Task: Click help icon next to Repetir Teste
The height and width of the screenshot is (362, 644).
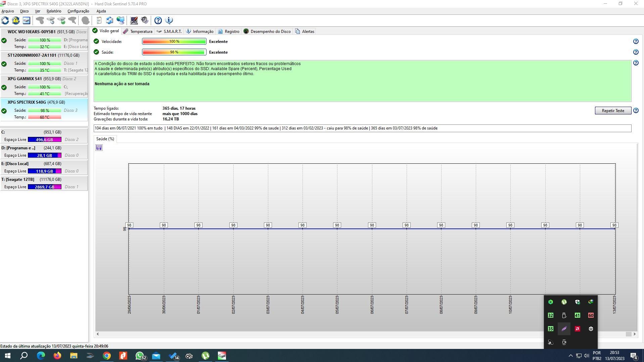Action: (636, 110)
